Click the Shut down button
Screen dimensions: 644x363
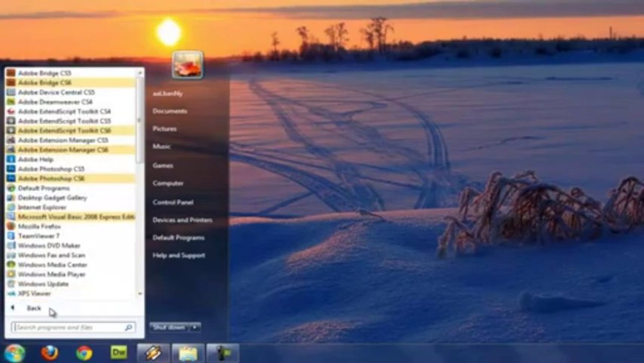(169, 327)
